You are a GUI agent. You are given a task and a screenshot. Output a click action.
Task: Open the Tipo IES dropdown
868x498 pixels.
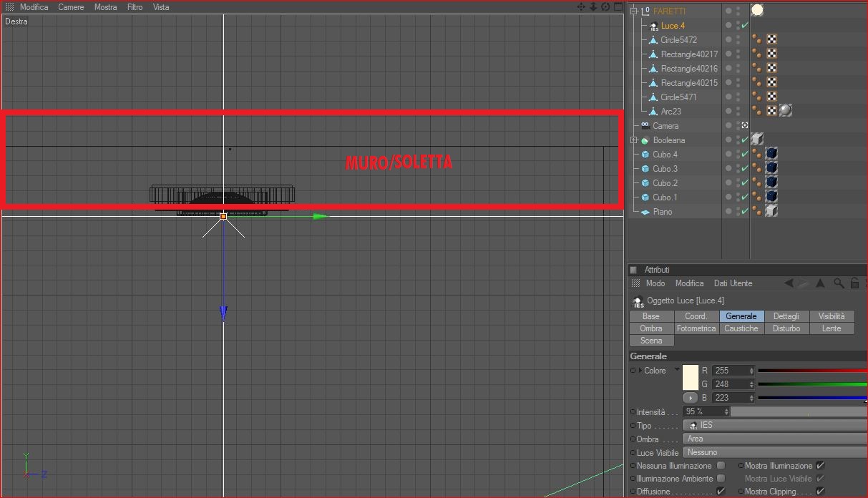point(775,425)
